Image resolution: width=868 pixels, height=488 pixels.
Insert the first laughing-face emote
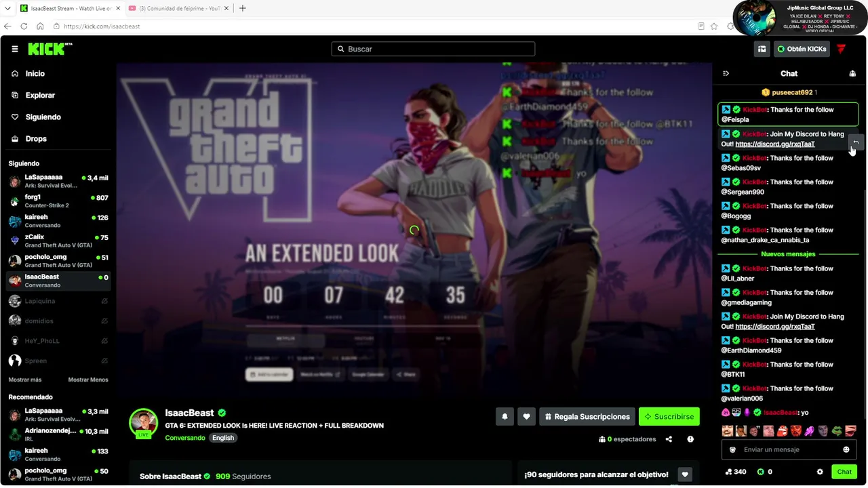tap(727, 430)
